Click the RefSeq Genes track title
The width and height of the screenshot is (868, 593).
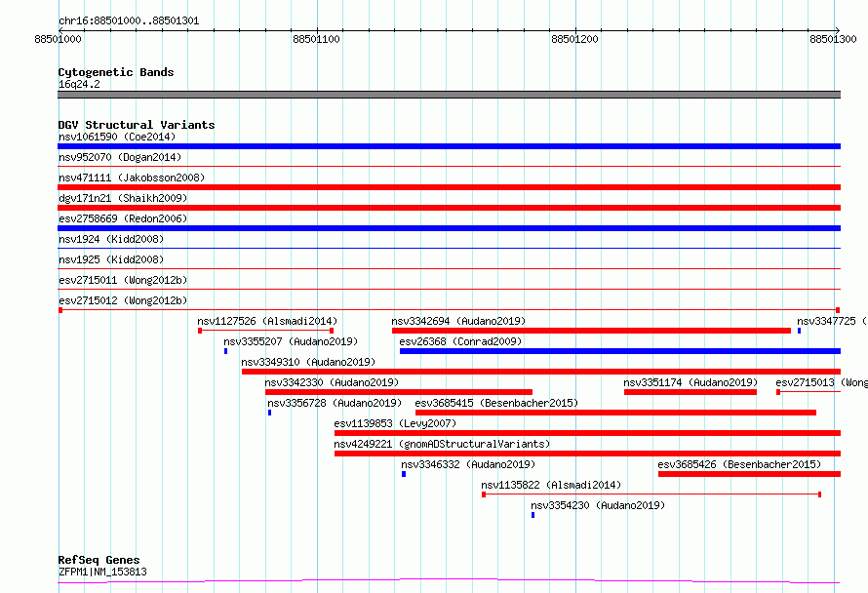99,561
